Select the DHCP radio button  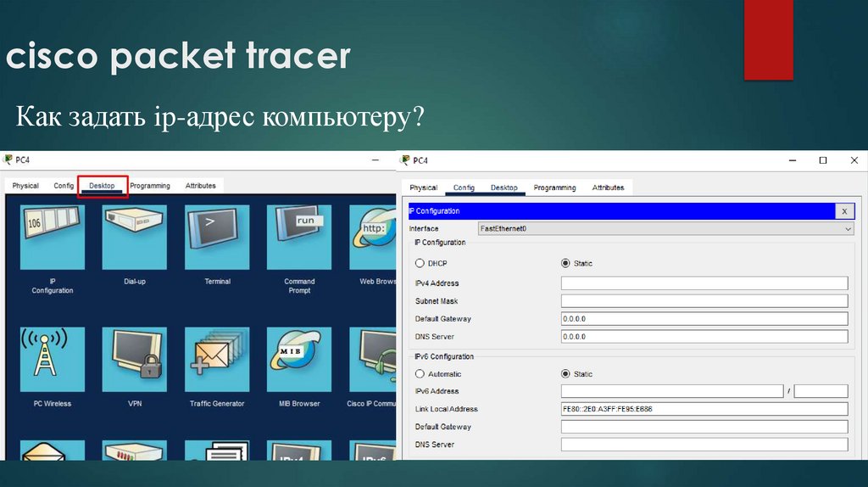pyautogui.click(x=420, y=263)
